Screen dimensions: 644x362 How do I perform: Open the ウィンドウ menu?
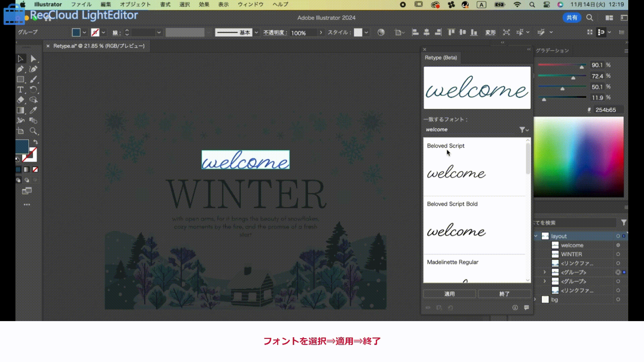(x=250, y=4)
